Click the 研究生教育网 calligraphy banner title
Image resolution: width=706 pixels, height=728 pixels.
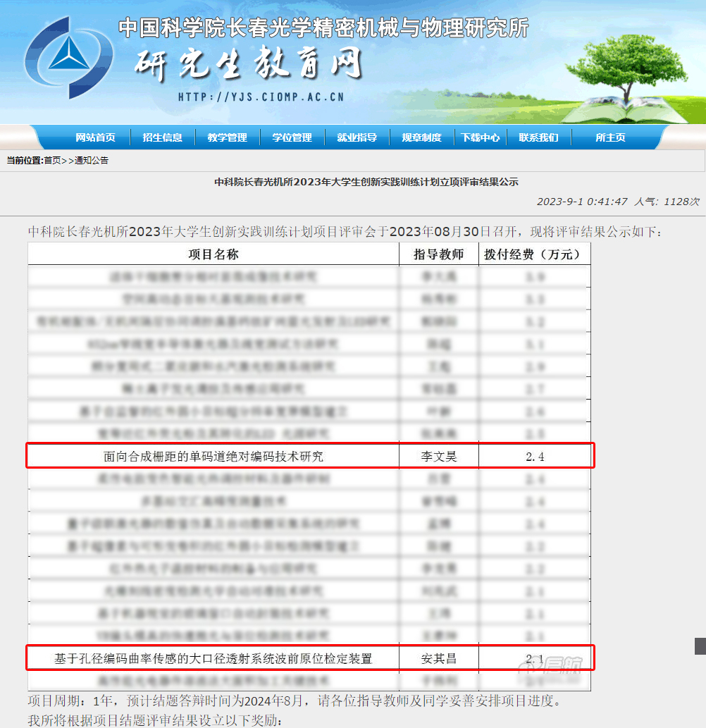pyautogui.click(x=248, y=65)
